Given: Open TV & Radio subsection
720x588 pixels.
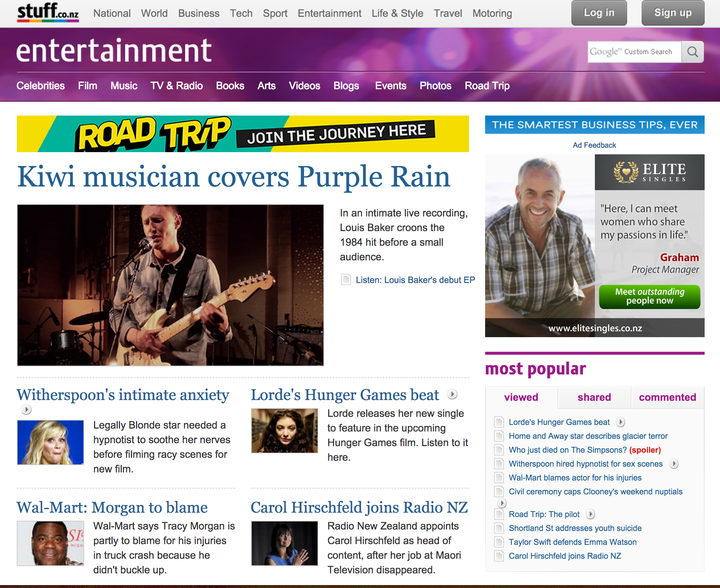Looking at the screenshot, I should pyautogui.click(x=176, y=86).
